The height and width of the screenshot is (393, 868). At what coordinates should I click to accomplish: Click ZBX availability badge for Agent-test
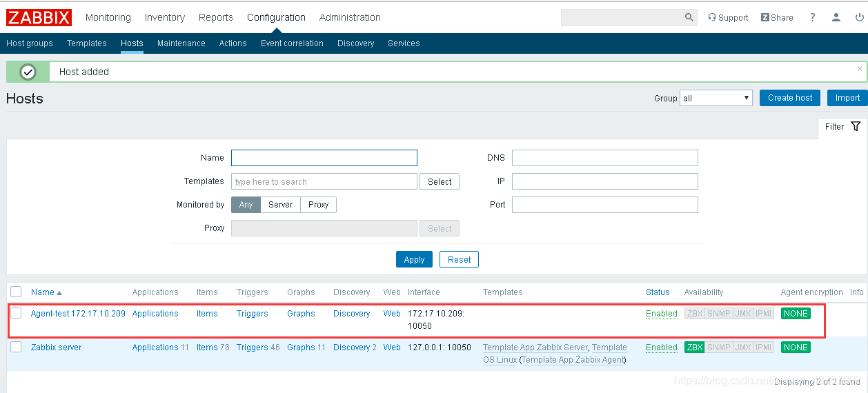tap(695, 314)
